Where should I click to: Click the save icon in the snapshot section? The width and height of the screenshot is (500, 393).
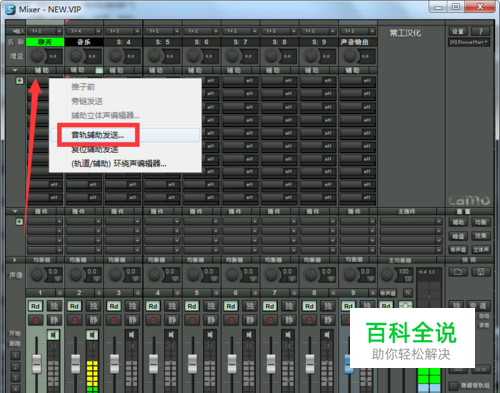481,272
